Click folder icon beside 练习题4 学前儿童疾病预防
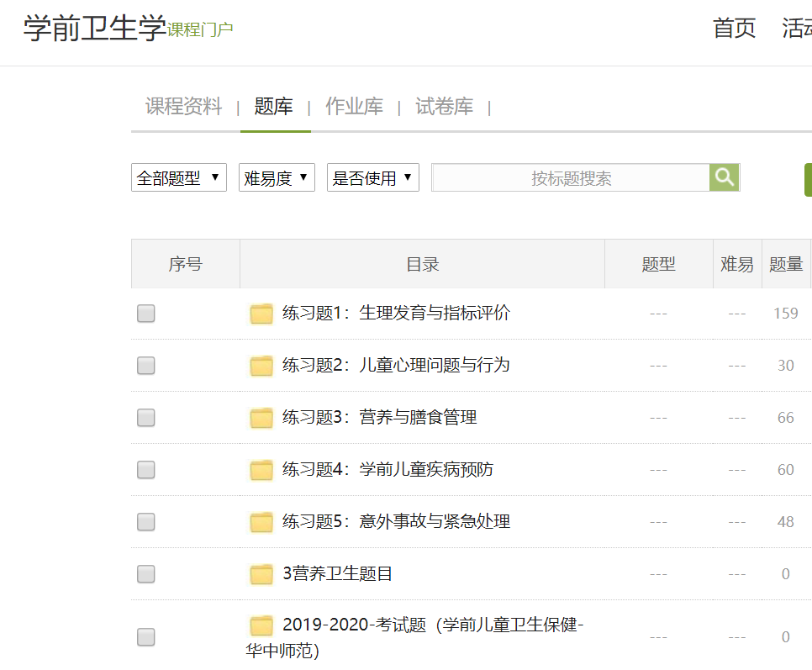Screen dimensions: 812x670 click(x=261, y=470)
